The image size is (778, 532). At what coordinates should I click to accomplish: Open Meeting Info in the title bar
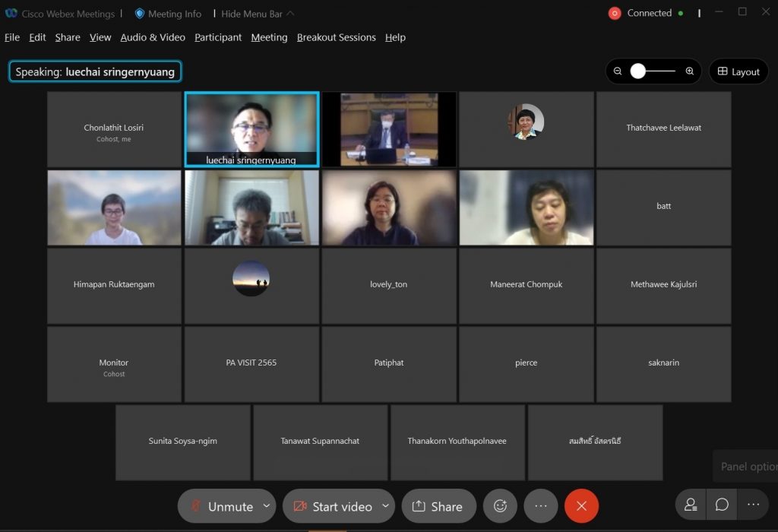pos(168,14)
